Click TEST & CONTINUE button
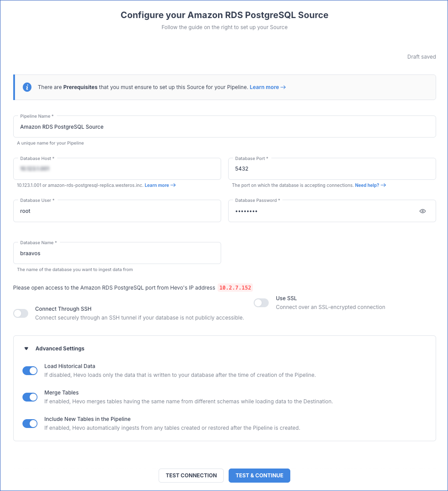This screenshot has width=448, height=491. point(259,475)
